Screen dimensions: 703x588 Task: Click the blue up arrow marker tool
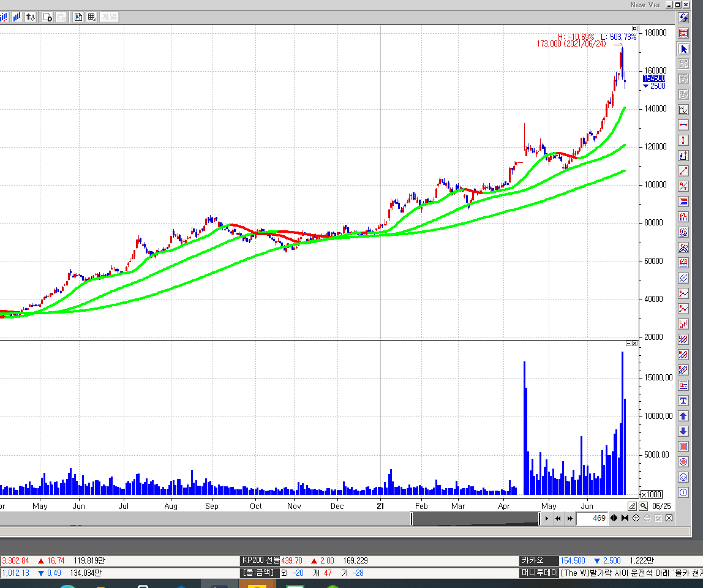683,416
